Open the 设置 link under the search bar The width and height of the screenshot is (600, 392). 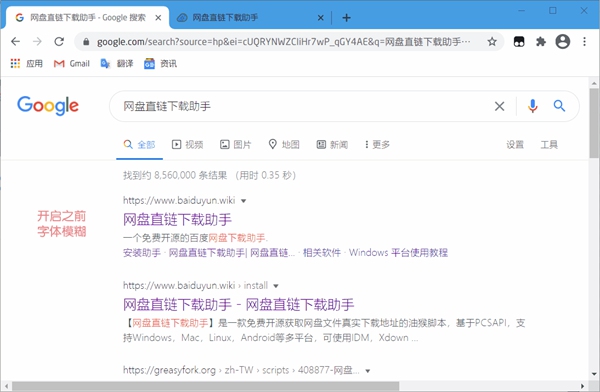[x=515, y=144]
